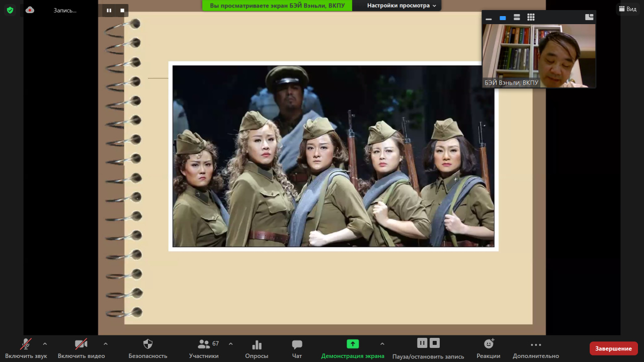The width and height of the screenshot is (644, 362).
Task: Open the Участники participants list
Action: [x=204, y=344]
